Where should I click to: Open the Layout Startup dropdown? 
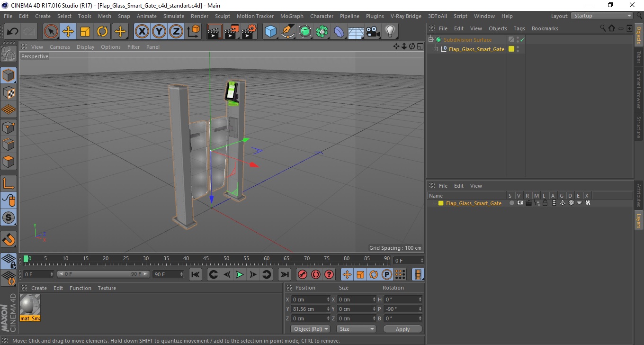pyautogui.click(x=602, y=16)
